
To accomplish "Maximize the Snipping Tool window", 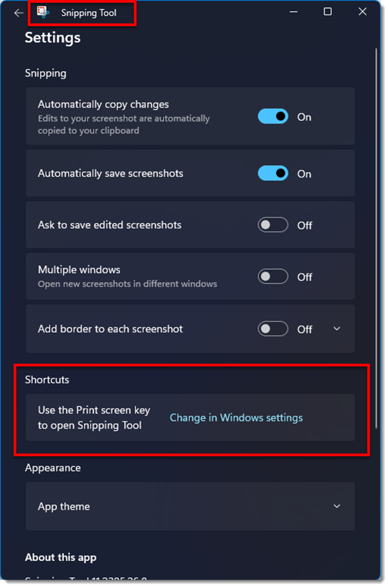I will coord(328,11).
